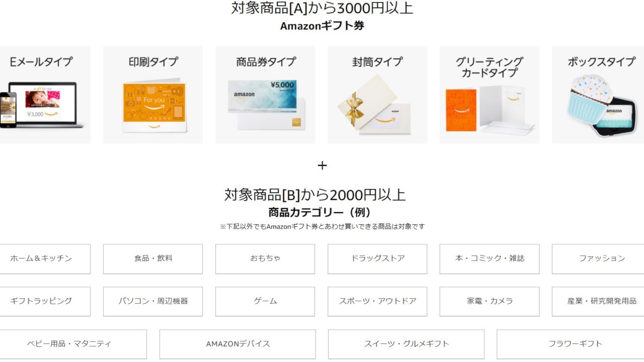Click the ※下記以外でも note text
This screenshot has height=362, width=644.
click(x=322, y=227)
